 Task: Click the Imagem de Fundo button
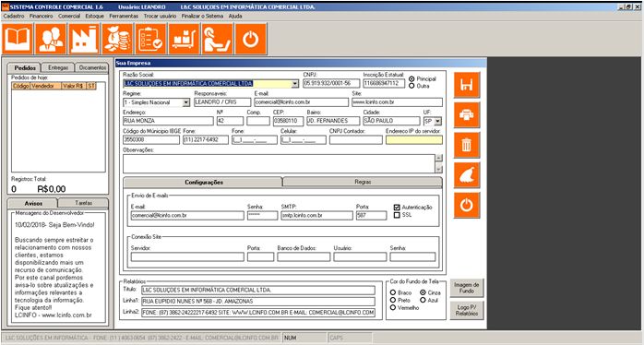pyautogui.click(x=467, y=288)
